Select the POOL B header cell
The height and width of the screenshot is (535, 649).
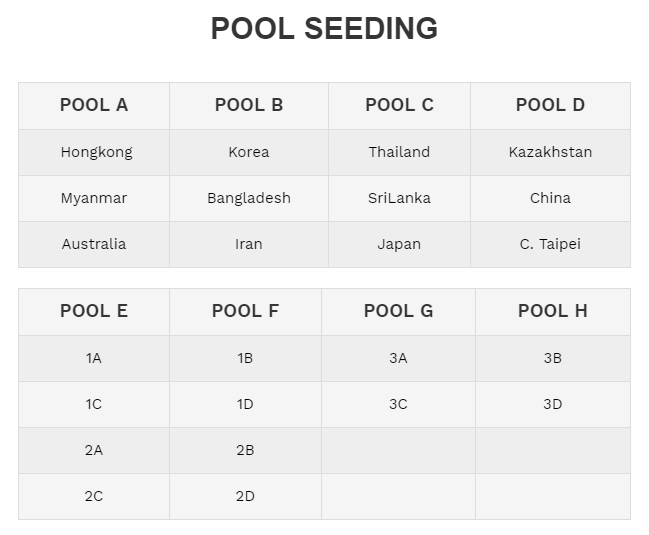(249, 106)
